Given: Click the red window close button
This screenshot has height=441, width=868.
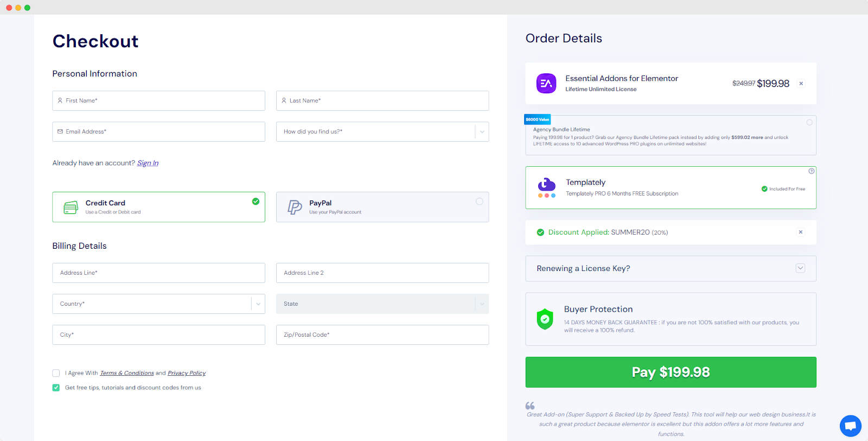Looking at the screenshot, I should (9, 8).
